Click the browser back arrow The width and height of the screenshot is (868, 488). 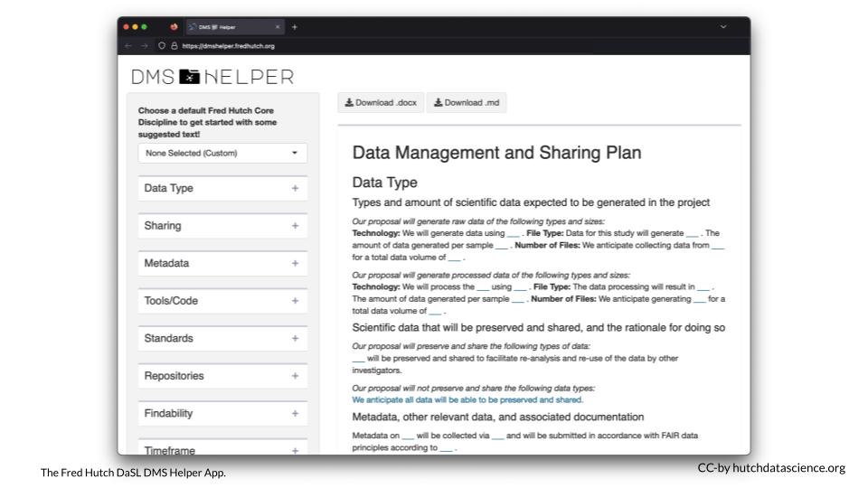pos(128,46)
